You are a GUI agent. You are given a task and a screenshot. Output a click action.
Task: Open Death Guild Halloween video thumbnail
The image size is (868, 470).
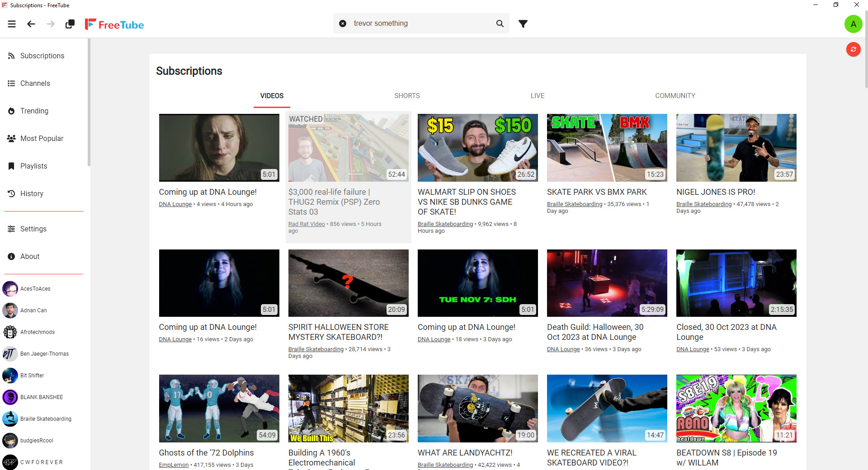pos(607,283)
